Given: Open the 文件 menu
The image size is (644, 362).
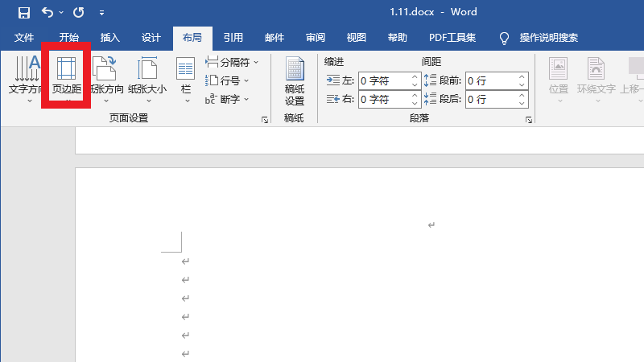Looking at the screenshot, I should point(24,38).
